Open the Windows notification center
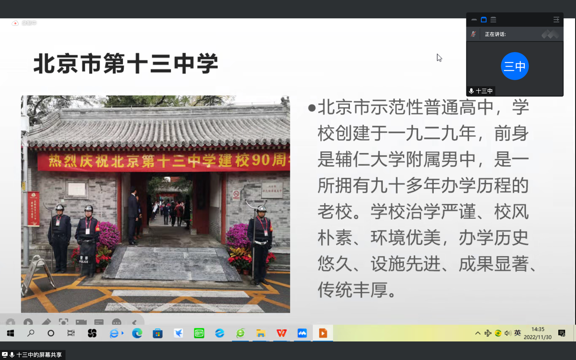Screen dimensions: 576x360 point(561,333)
